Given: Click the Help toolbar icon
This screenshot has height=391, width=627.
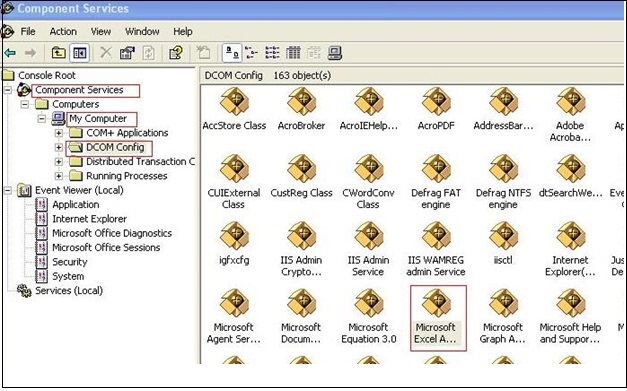Looking at the screenshot, I should [x=176, y=53].
